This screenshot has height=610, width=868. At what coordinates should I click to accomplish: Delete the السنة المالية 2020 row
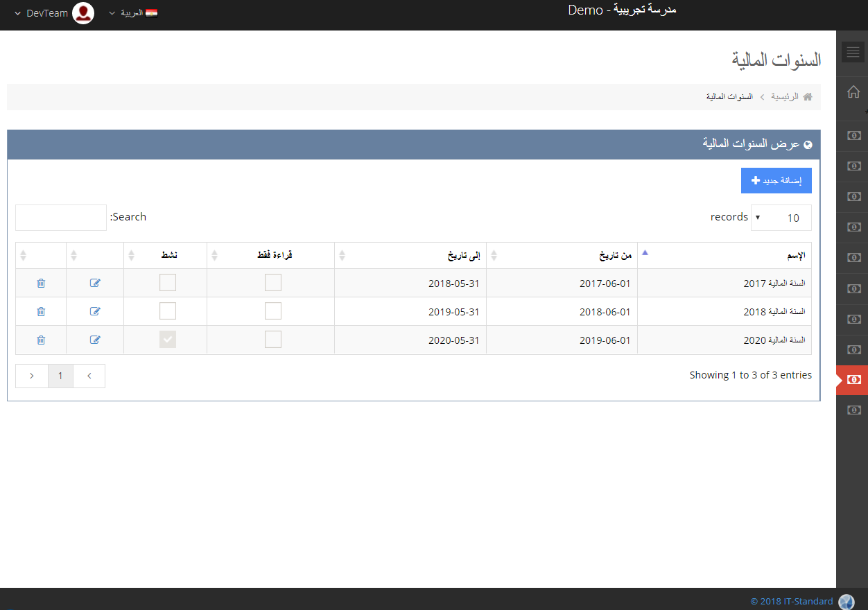[x=41, y=340]
